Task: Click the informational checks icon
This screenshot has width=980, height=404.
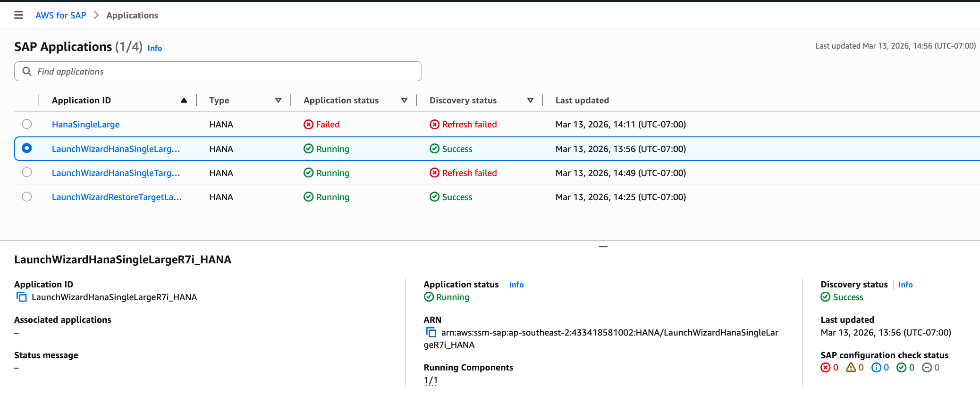Action: pyautogui.click(x=876, y=368)
